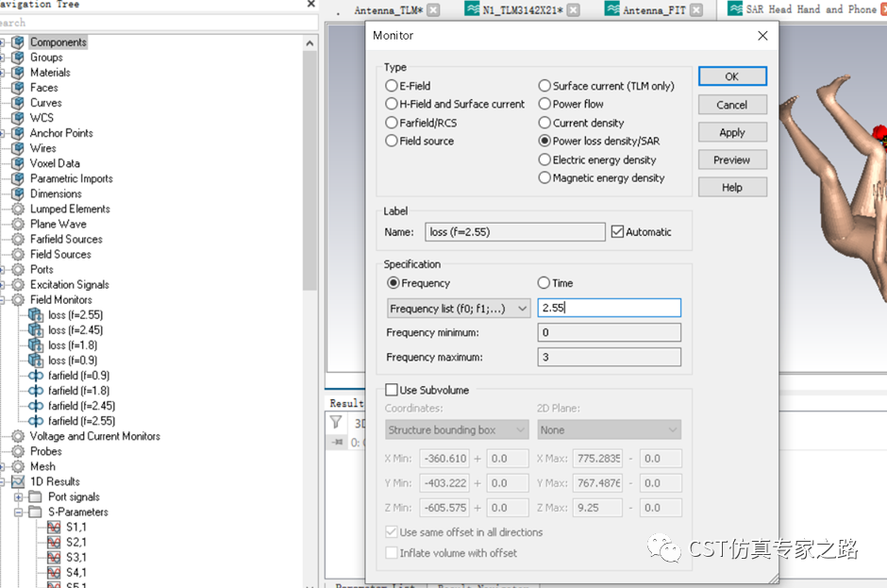Click Apply in Monitor dialog
The width and height of the screenshot is (887, 588).
[x=732, y=132]
